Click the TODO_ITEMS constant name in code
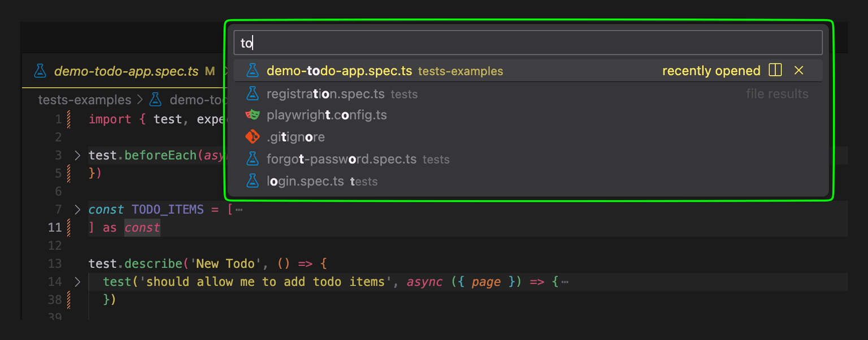868x340 pixels. pyautogui.click(x=168, y=210)
